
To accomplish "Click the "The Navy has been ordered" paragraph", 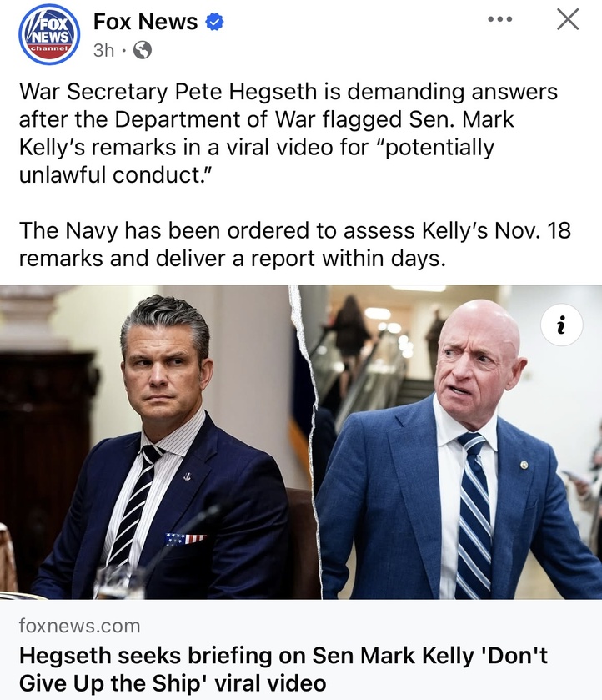I will pyautogui.click(x=294, y=244).
